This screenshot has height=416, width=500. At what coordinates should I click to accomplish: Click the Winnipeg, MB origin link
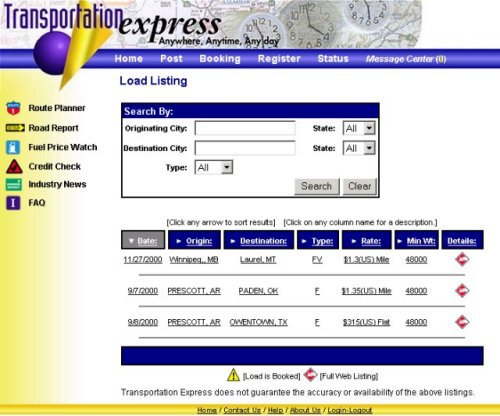coord(194,259)
